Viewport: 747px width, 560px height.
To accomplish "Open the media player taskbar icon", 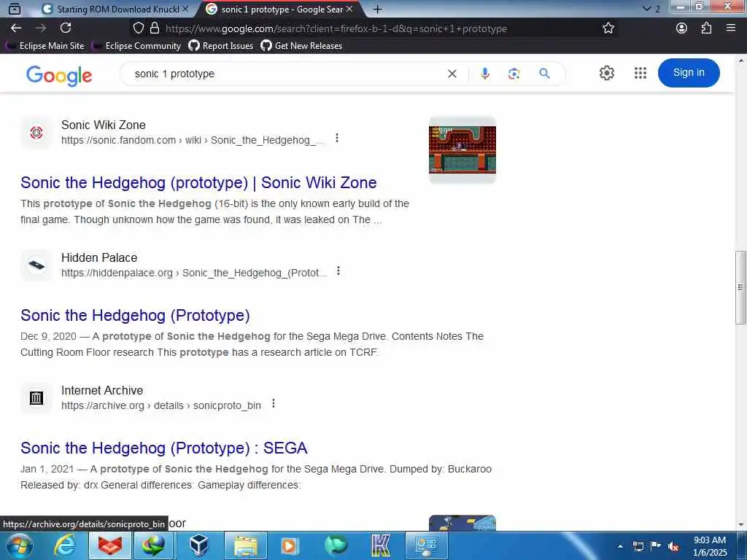I will coord(289,545).
